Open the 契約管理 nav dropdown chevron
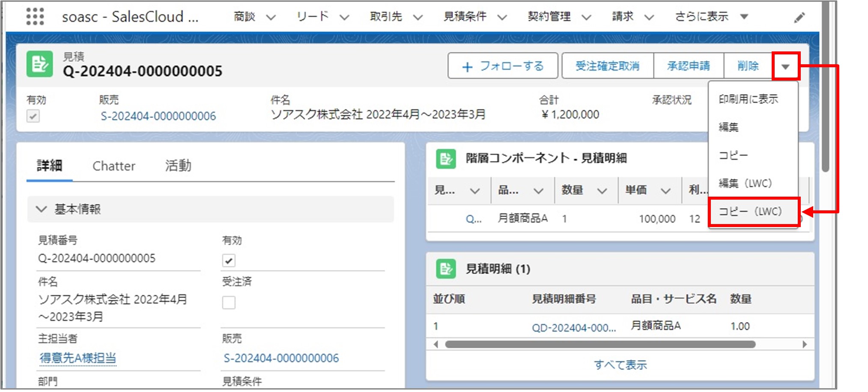The image size is (868, 392). point(586,18)
